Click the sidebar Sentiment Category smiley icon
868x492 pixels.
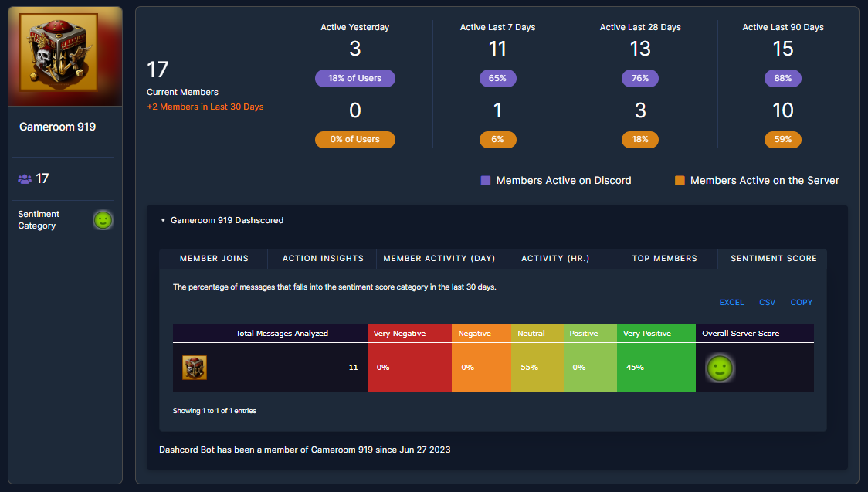click(103, 220)
